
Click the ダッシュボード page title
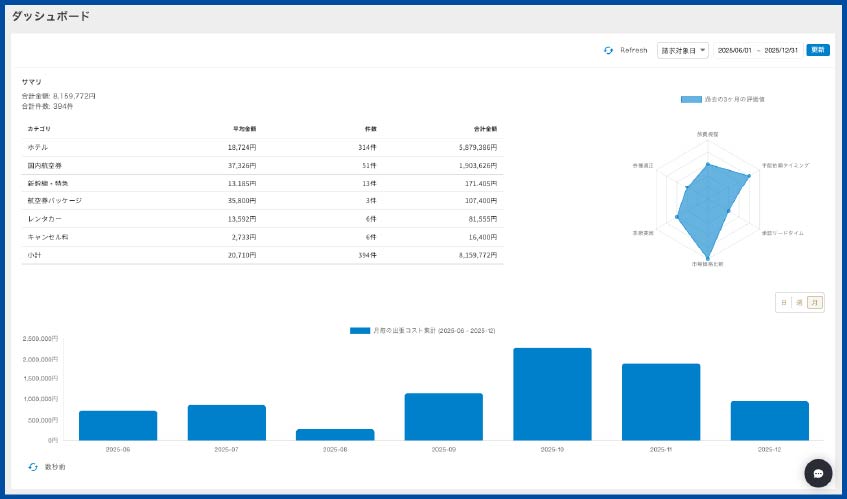point(50,16)
